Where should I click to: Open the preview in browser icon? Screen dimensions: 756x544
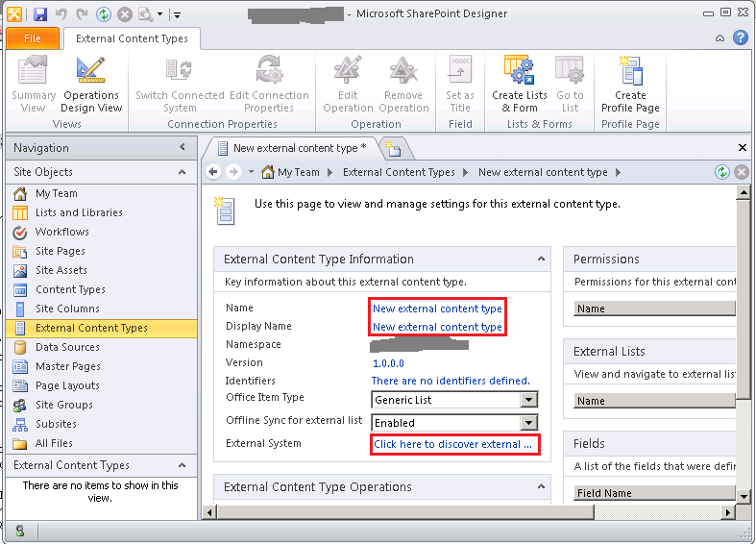point(146,14)
